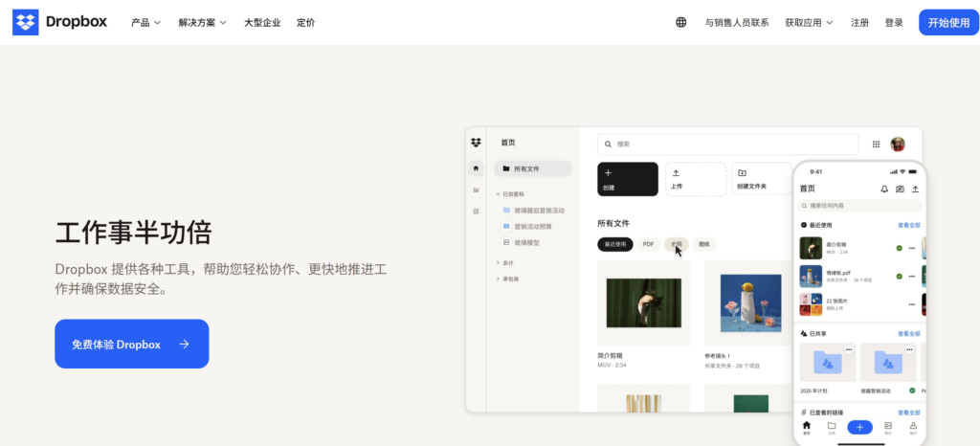Screen dimensions: 980x446
Task: Click the Dropbox logo in the site header
Action: click(60, 22)
